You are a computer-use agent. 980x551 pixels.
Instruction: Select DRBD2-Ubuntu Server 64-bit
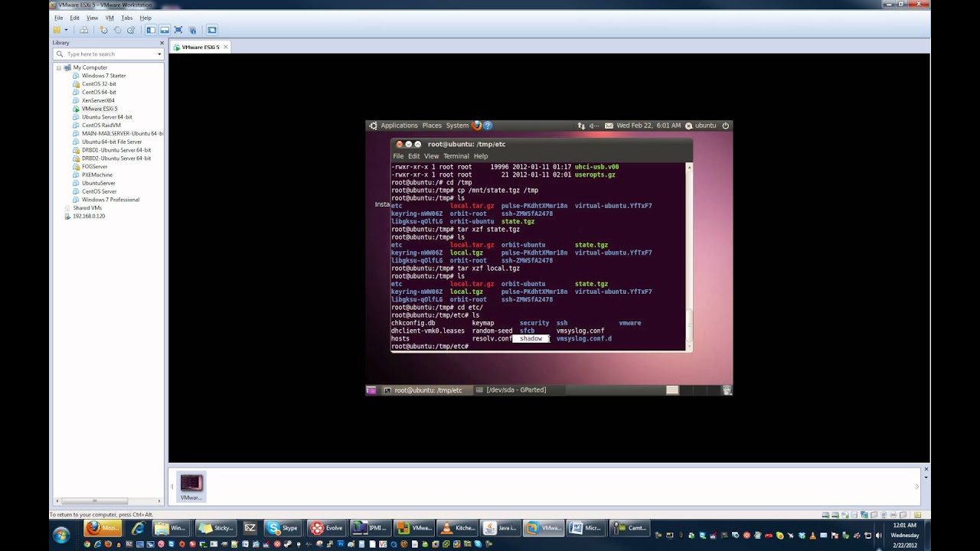pos(116,158)
